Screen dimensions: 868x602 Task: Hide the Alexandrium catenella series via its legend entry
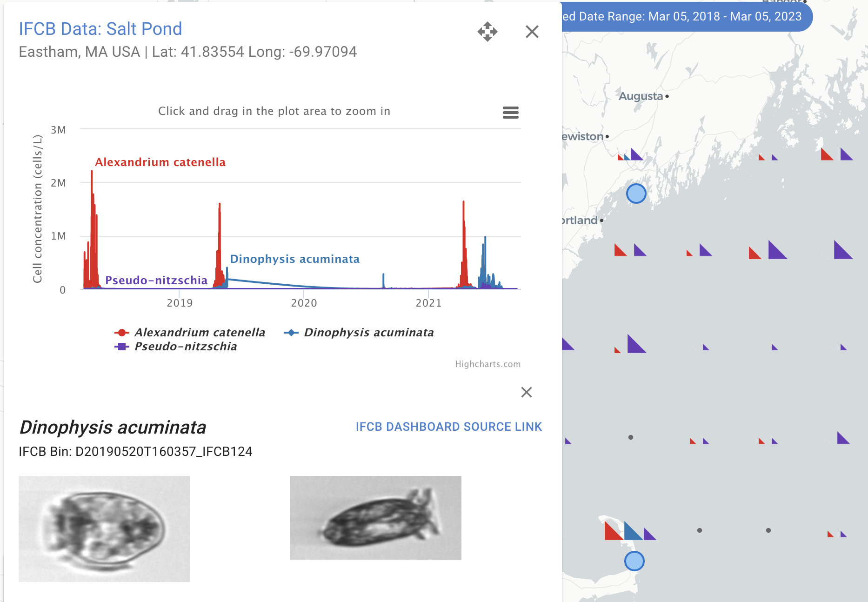coord(200,332)
